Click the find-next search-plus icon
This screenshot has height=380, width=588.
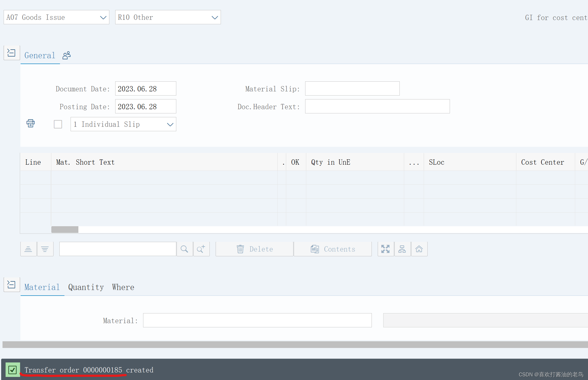tap(201, 249)
